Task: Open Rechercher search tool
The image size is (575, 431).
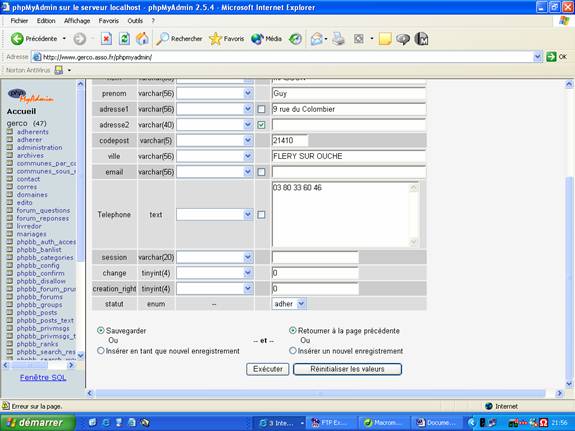Action: click(179, 39)
